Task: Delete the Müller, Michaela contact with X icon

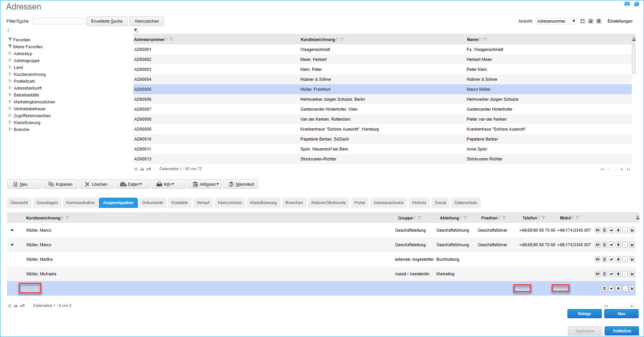Action: tap(632, 274)
